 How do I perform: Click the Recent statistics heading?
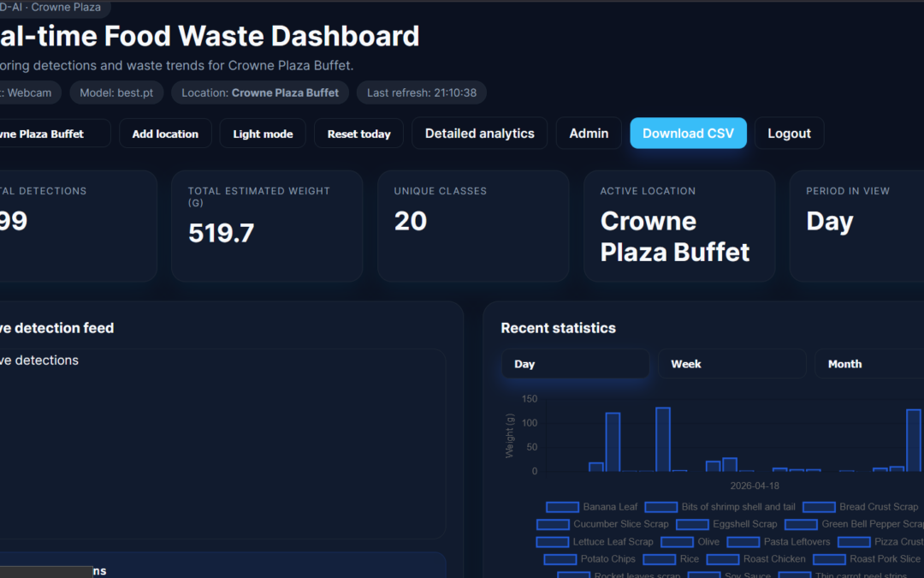(x=558, y=328)
